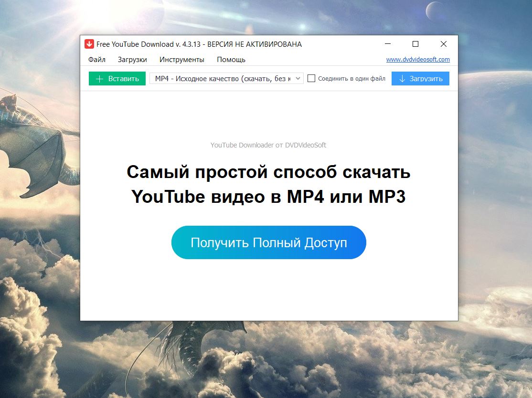Open the Инструменты menu
This screenshot has width=532, height=398.
click(x=182, y=60)
